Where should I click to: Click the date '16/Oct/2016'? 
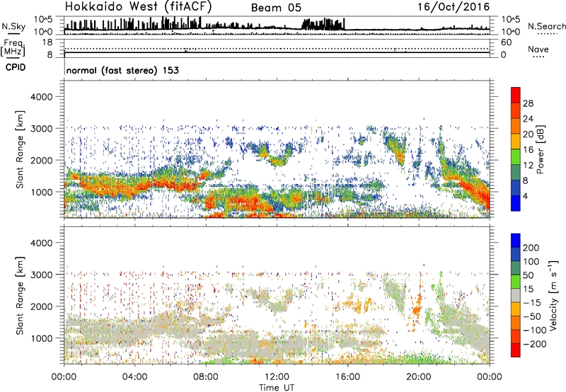coord(454,7)
